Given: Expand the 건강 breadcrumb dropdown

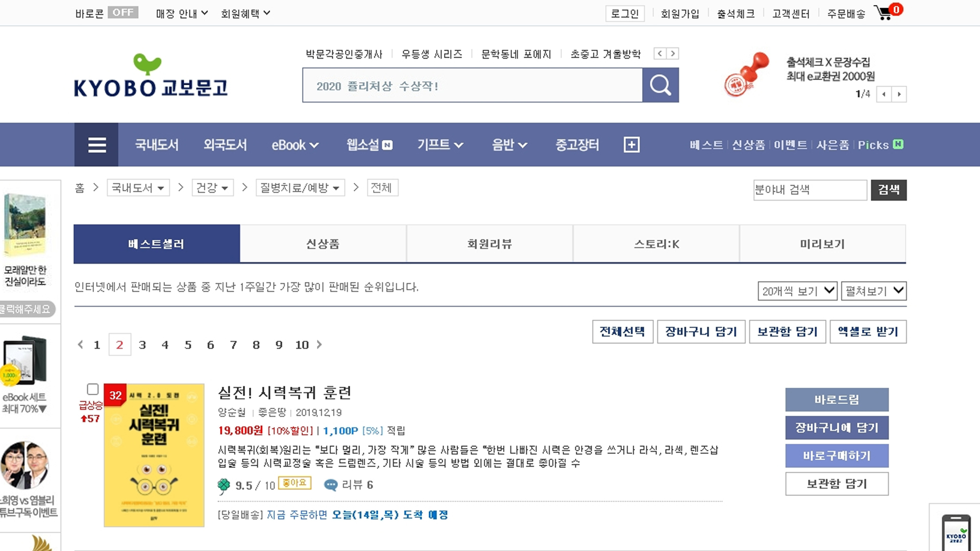Looking at the screenshot, I should tap(212, 188).
